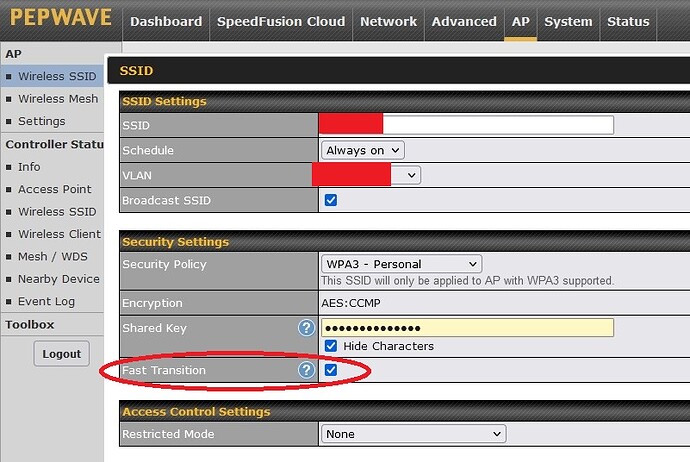Click the Fast Transition help icon

(x=306, y=370)
